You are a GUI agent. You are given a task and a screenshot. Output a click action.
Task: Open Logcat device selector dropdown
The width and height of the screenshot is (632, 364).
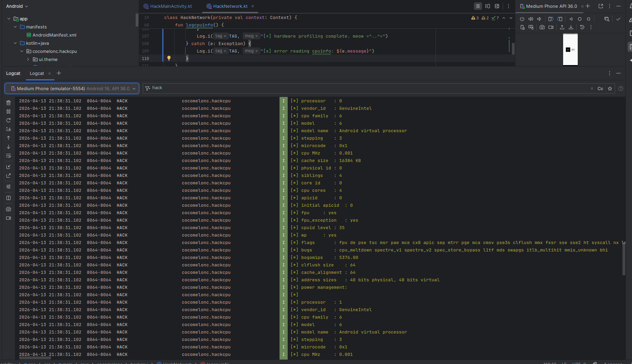(72, 89)
